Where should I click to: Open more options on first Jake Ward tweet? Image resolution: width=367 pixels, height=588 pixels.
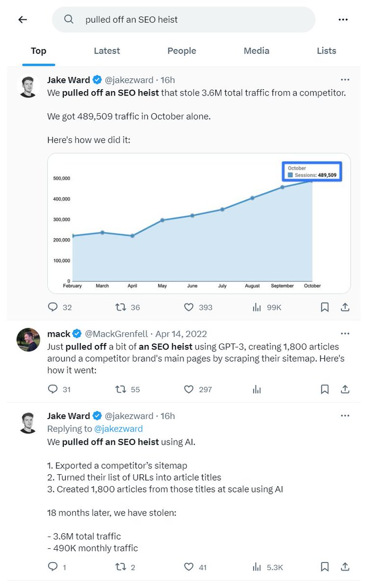click(x=345, y=80)
